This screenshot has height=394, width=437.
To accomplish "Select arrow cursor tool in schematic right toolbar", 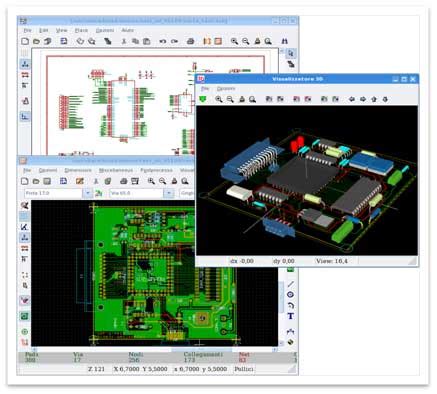I will (x=291, y=53).
